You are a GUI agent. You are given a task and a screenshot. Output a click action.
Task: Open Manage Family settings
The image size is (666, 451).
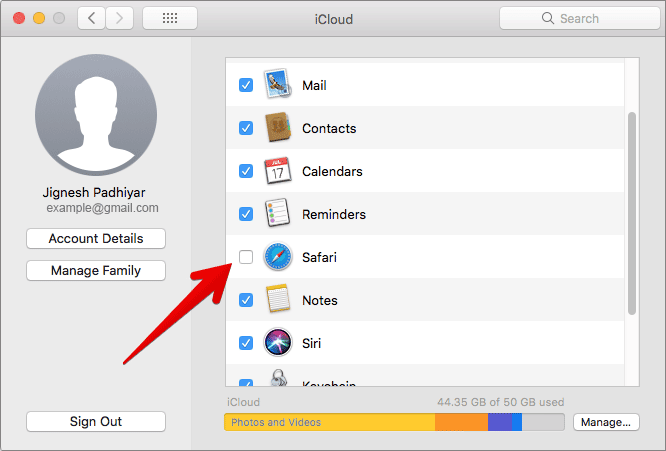tap(96, 271)
